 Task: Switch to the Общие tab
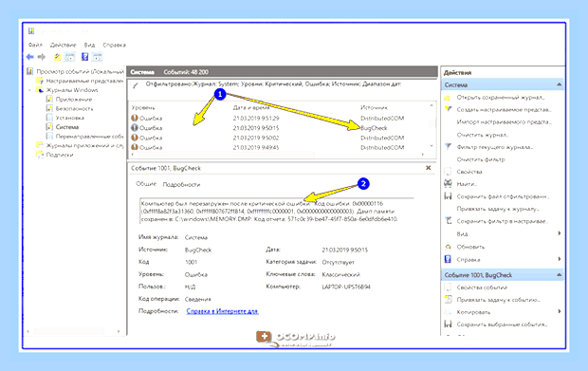point(146,184)
